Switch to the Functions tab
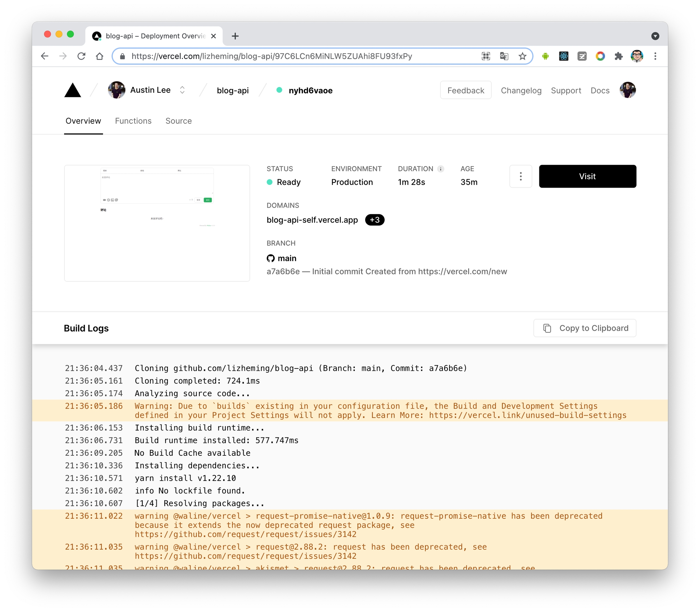Viewport: 700px width, 612px height. click(133, 121)
